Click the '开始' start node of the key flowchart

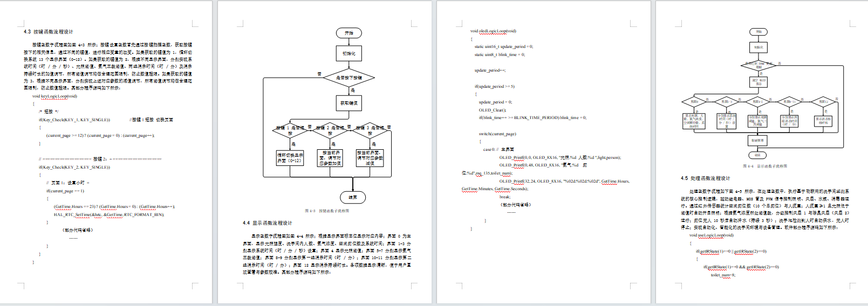pyautogui.click(x=349, y=33)
